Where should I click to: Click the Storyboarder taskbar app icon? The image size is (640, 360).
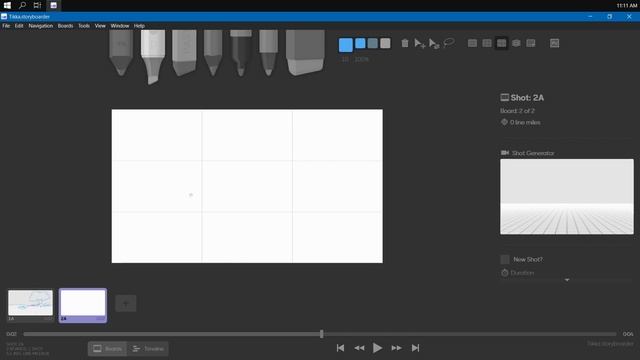click(x=53, y=5)
